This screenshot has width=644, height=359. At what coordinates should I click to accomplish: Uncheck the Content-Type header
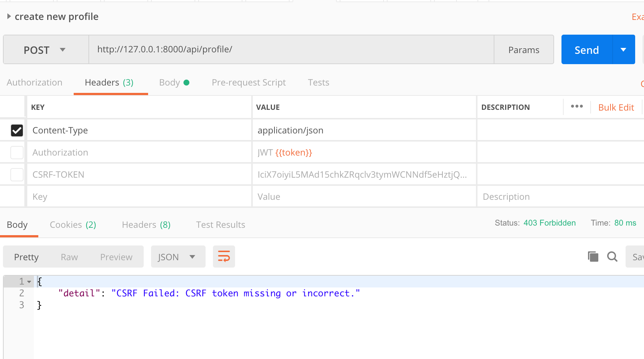[17, 130]
